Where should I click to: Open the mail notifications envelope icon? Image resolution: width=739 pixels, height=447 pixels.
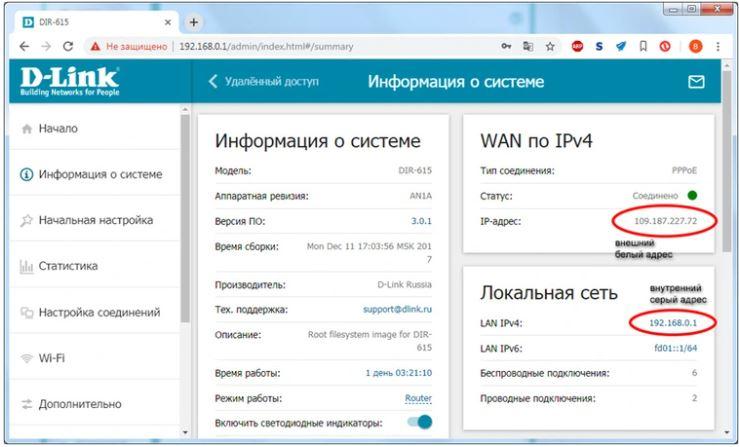coord(696,82)
